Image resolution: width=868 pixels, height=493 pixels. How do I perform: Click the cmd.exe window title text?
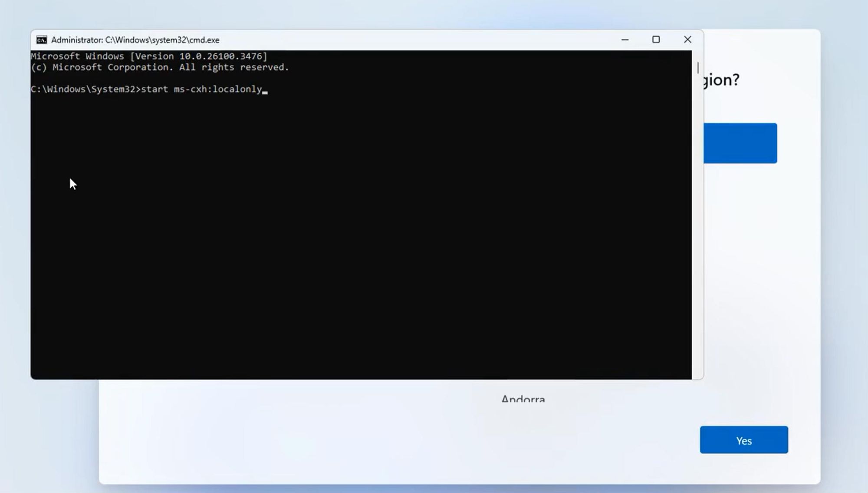click(x=135, y=40)
